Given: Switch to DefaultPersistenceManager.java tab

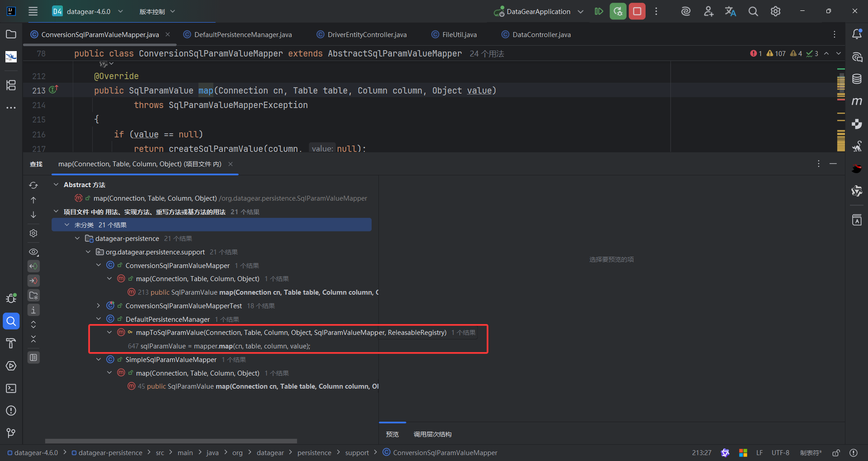Looking at the screenshot, I should click(238, 34).
